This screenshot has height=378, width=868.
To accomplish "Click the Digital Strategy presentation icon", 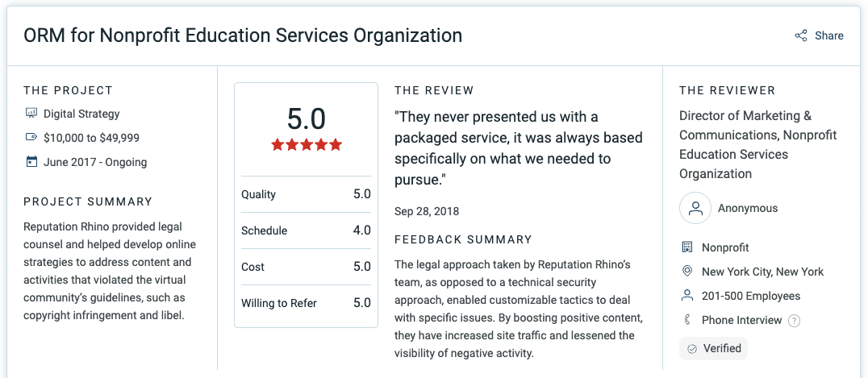I will coord(31,114).
